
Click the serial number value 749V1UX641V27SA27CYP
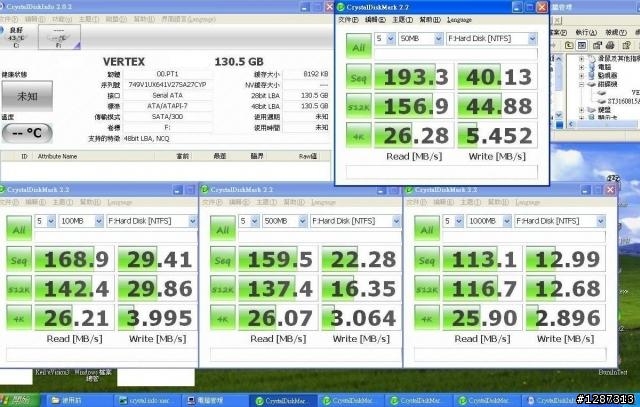(x=167, y=85)
